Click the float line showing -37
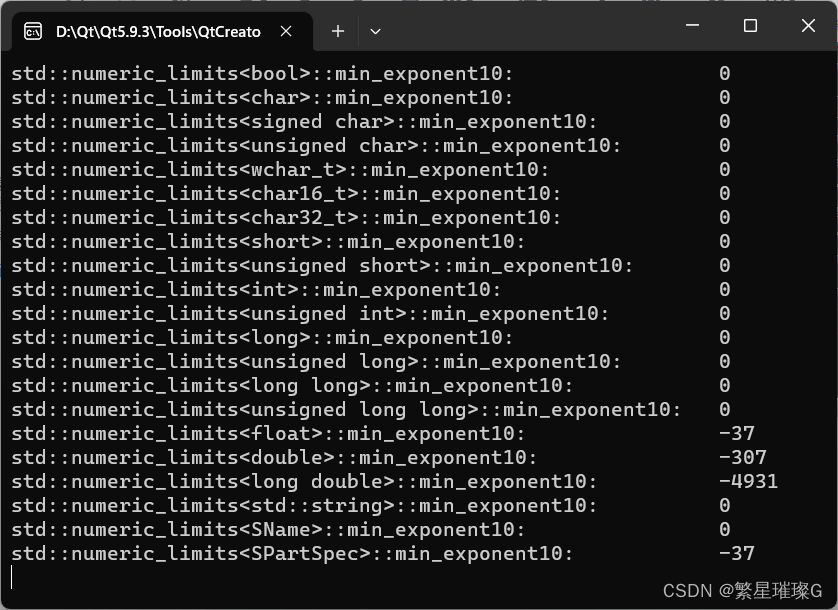Image resolution: width=838 pixels, height=610 pixels. tap(300, 433)
